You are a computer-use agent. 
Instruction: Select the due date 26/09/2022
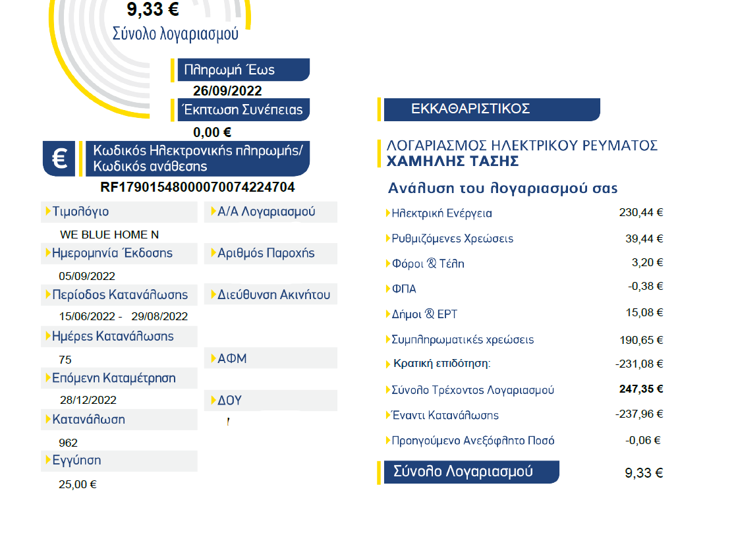(227, 91)
